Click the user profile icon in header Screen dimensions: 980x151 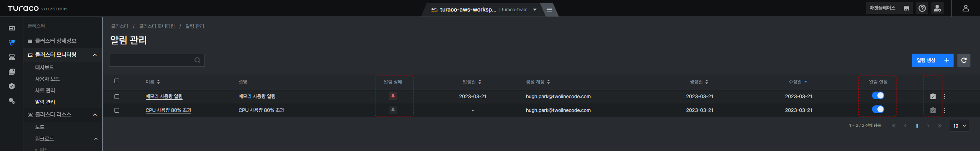point(965,8)
